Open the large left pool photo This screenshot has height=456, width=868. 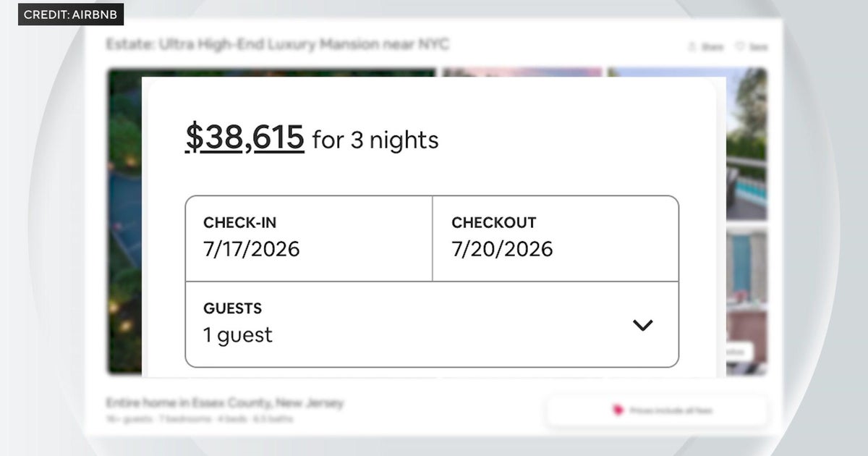coord(124,217)
